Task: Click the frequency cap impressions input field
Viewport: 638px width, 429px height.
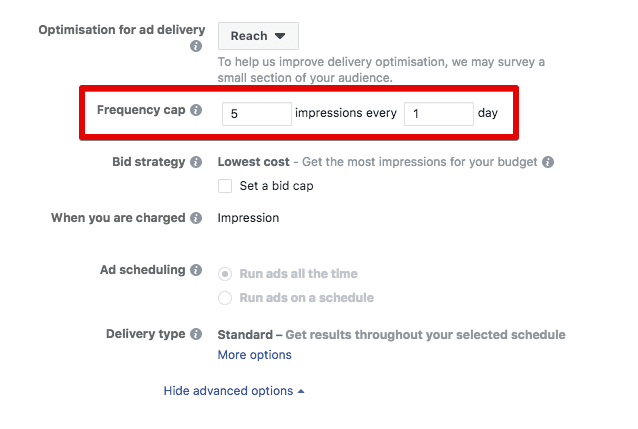Action: pyautogui.click(x=256, y=114)
